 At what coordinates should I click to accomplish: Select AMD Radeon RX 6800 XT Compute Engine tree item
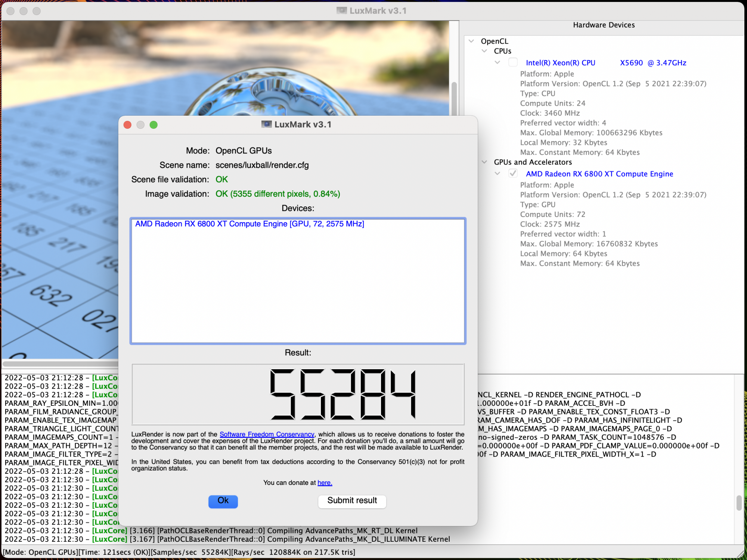click(599, 174)
